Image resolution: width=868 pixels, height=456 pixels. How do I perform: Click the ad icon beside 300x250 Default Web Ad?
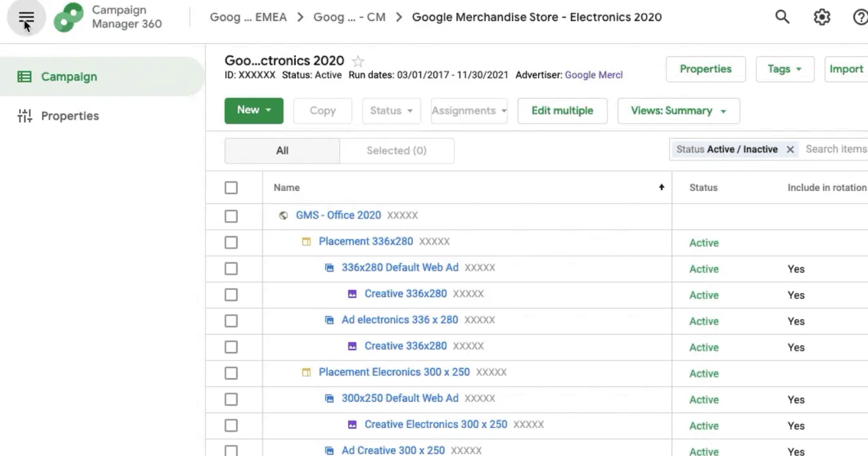point(329,398)
